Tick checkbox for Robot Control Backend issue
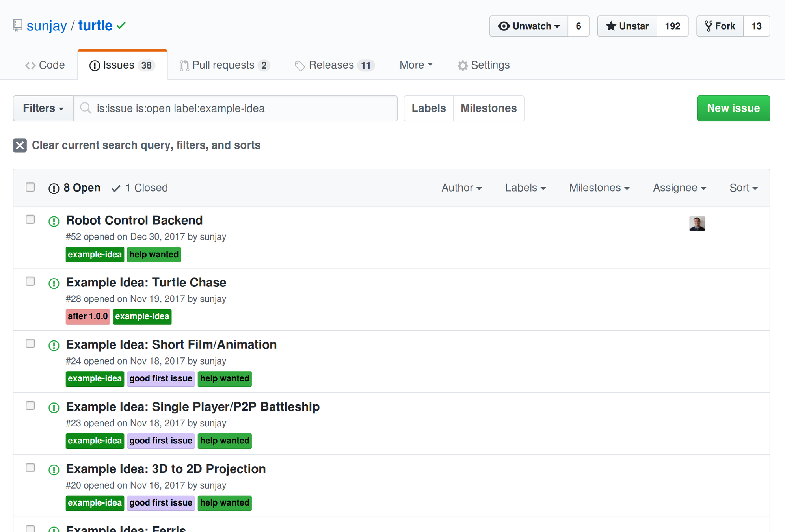Viewport: 785px width, 532px height. point(30,219)
